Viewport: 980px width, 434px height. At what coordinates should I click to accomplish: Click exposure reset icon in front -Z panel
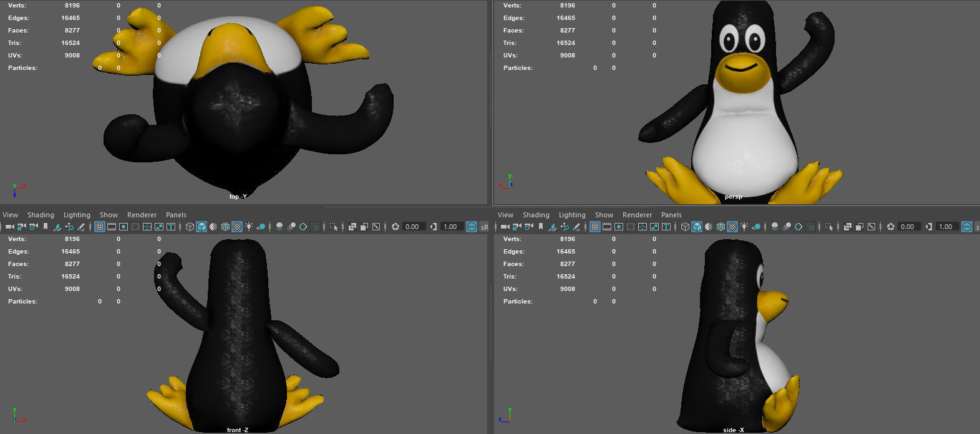click(x=395, y=227)
